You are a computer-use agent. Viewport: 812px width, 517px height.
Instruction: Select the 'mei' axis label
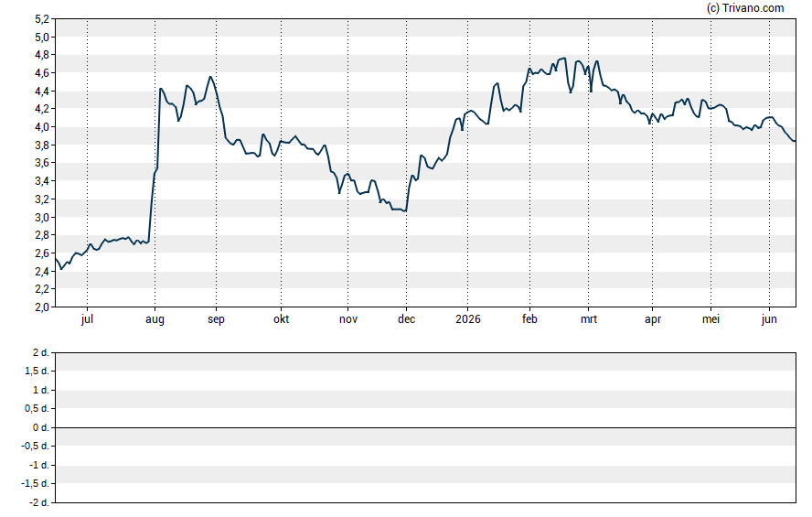[710, 319]
